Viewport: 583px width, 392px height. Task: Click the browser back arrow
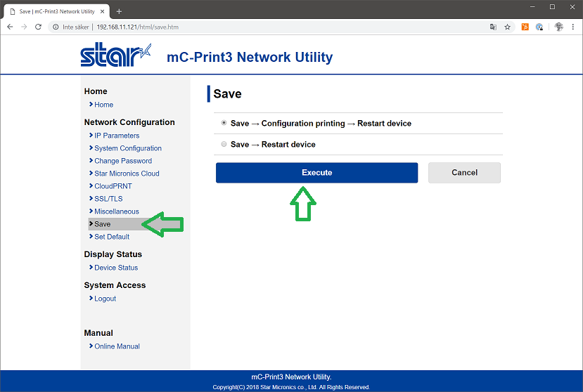click(x=10, y=27)
